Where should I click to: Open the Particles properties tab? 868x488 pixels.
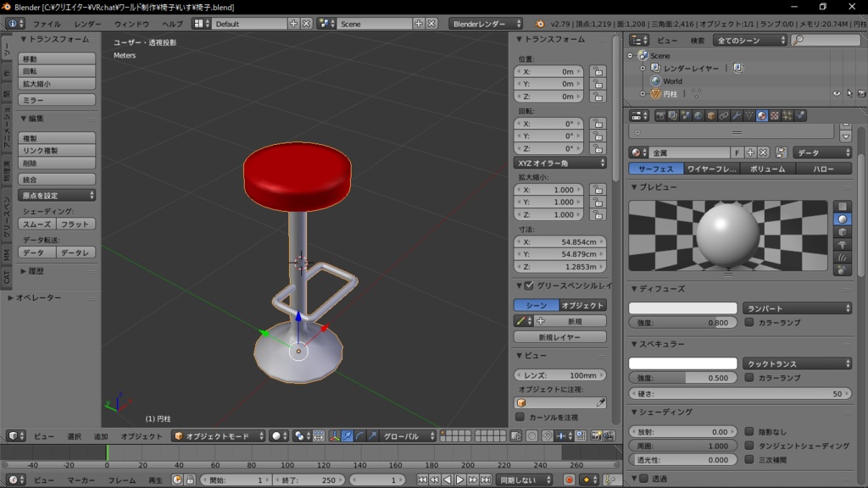coord(787,115)
